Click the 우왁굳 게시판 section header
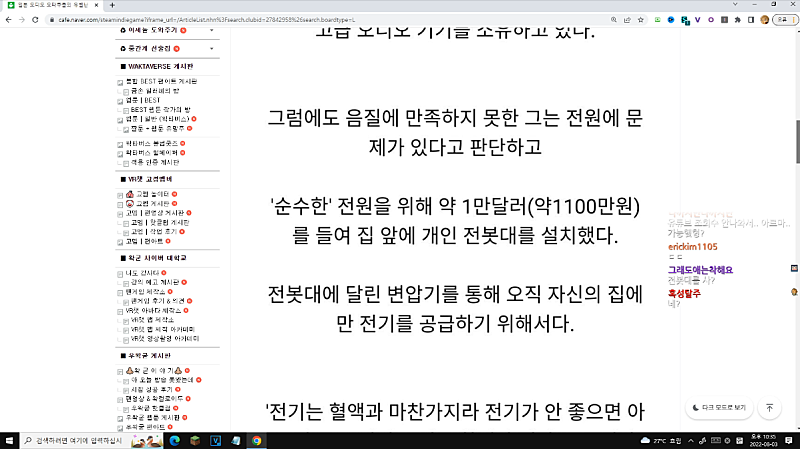The image size is (800, 449). [x=149, y=356]
